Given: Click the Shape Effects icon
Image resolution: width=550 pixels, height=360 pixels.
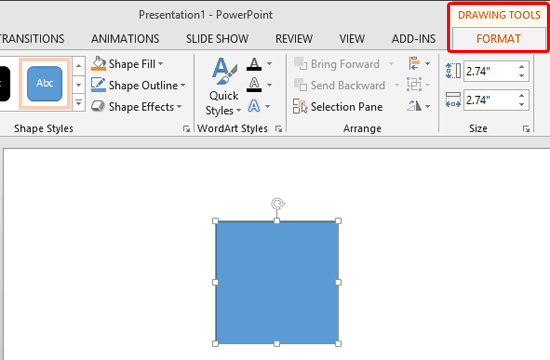Looking at the screenshot, I should click(98, 106).
